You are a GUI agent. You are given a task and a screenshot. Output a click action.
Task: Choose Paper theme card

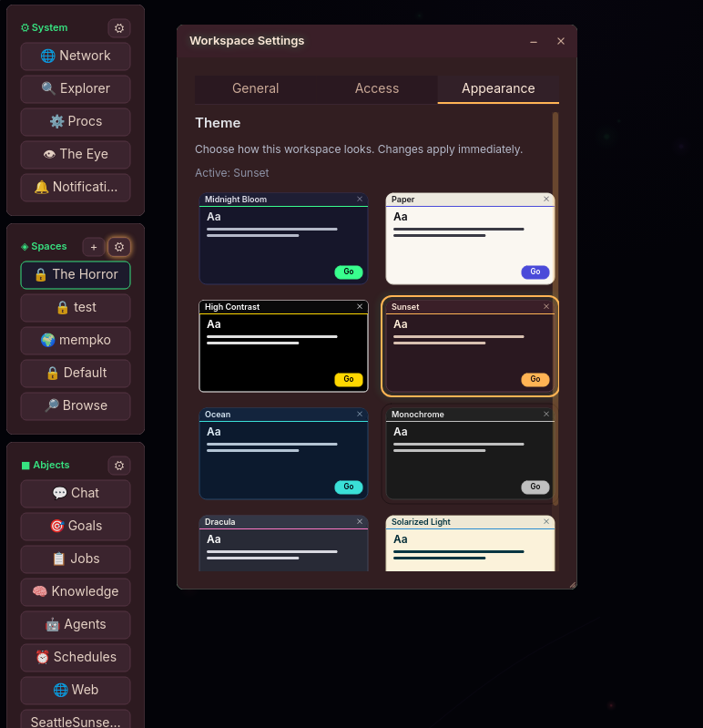[470, 239]
